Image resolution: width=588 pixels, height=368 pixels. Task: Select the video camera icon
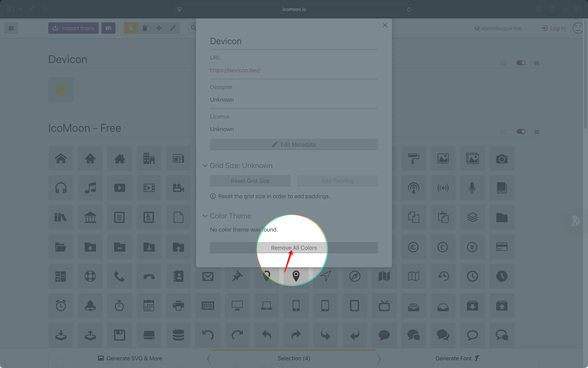(x=178, y=188)
